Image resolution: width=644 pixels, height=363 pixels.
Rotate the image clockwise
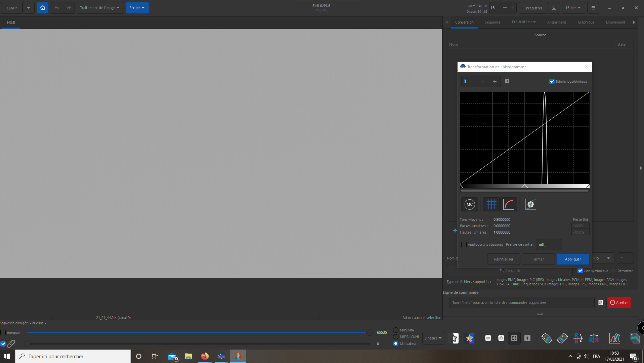[562, 338]
